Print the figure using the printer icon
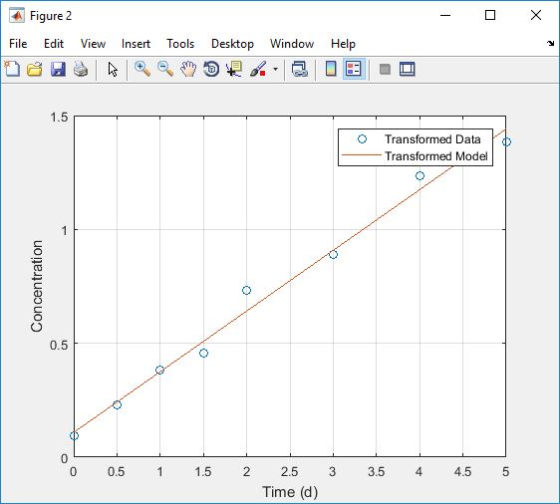Screen dimensions: 560x504 click(81, 69)
